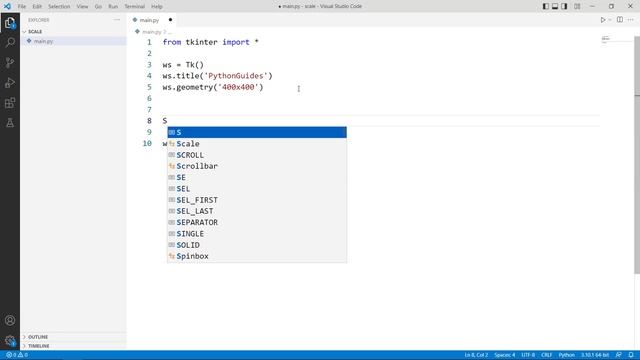Open the Terminal menu
The width and height of the screenshot is (640, 360).
(x=134, y=7)
